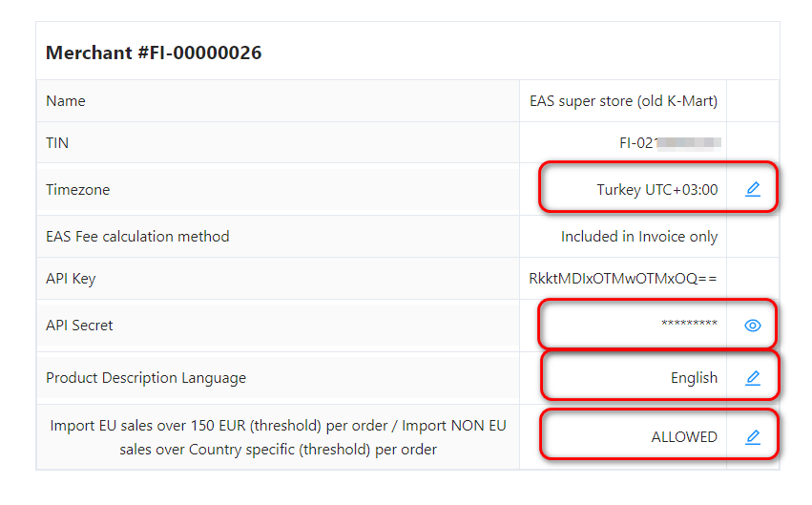The image size is (812, 505).
Task: Click the ALLOWED status value
Action: point(684,437)
